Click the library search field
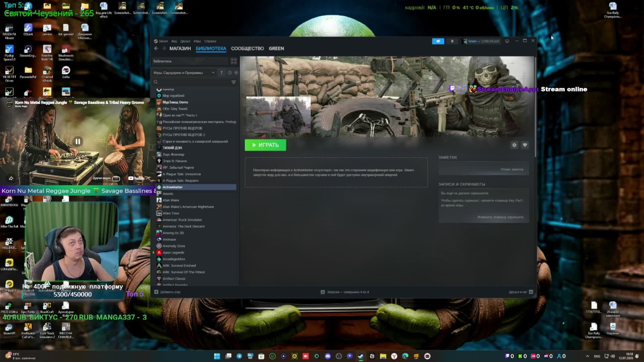644x362 pixels. pyautogui.click(x=191, y=82)
